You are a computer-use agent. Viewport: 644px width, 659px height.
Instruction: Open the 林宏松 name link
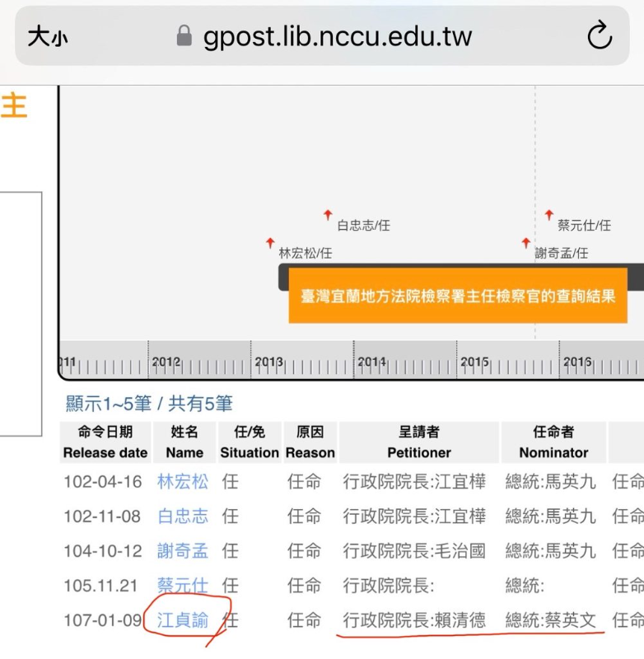point(183,482)
